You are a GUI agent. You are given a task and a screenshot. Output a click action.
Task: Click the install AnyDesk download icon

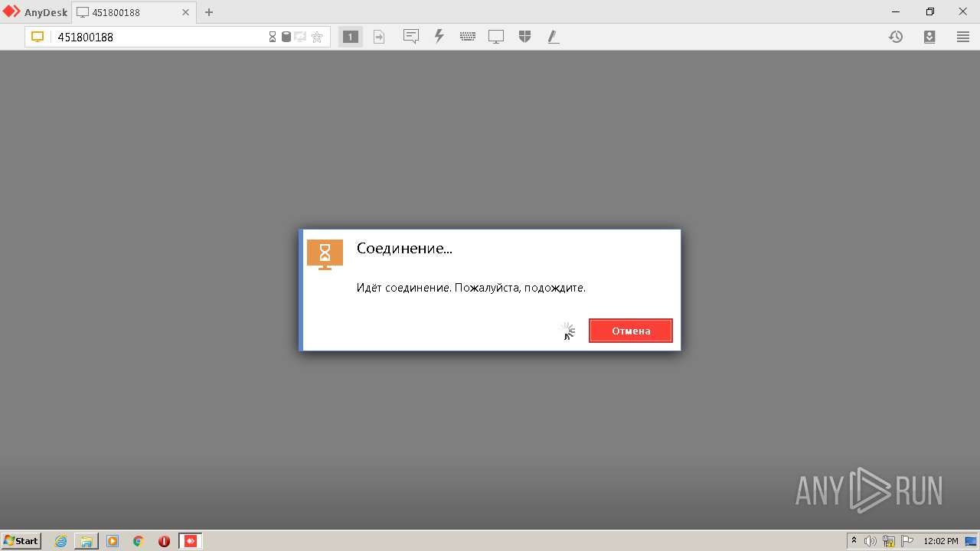click(x=929, y=37)
